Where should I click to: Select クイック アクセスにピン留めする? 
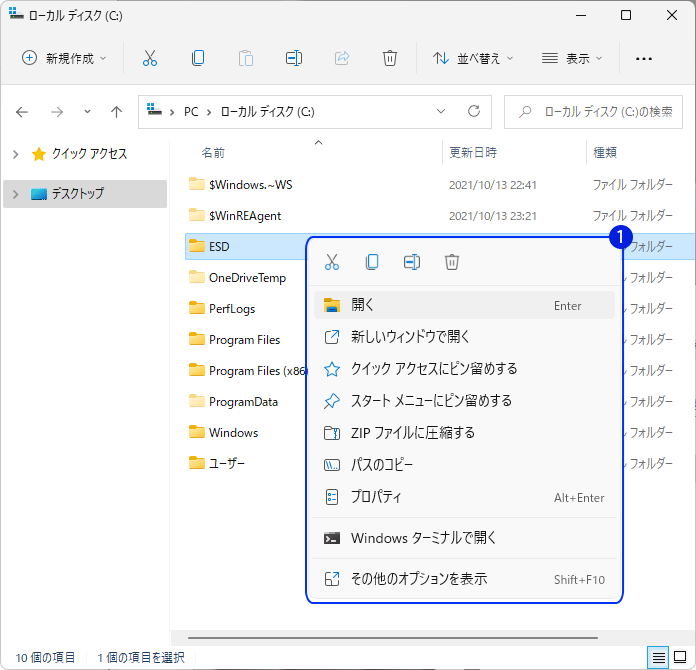pyautogui.click(x=464, y=369)
